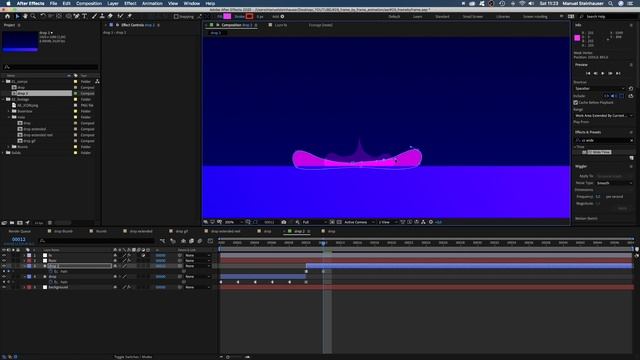Select the Roto Brush tool

coord(120,16)
